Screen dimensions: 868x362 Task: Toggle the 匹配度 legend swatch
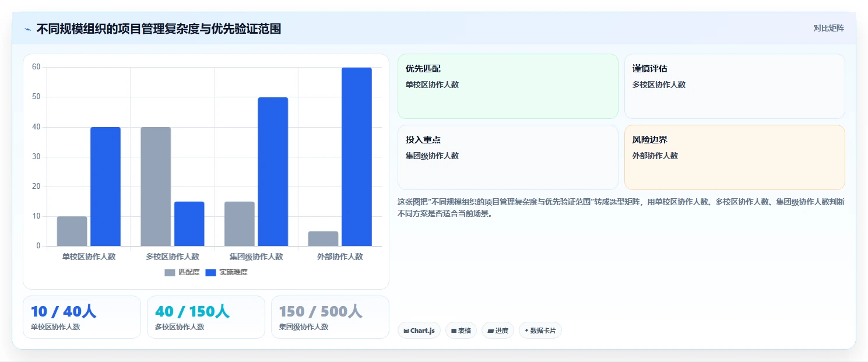click(x=170, y=273)
